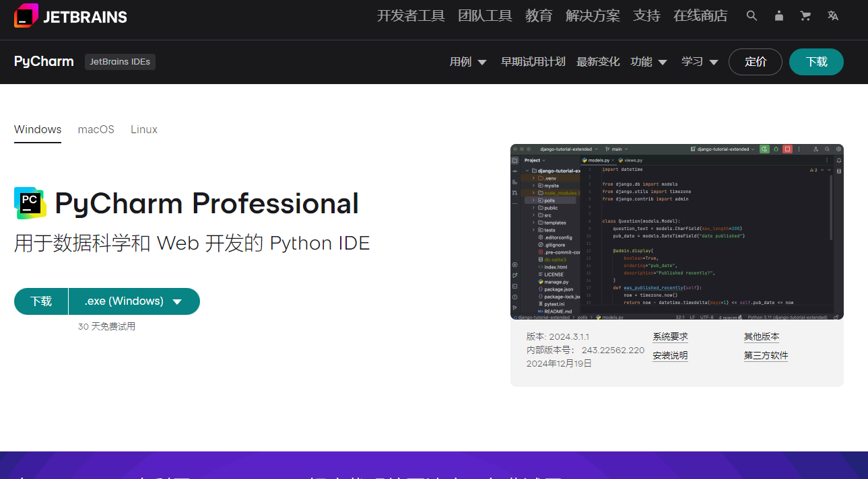Screen dimensions: 868x479
Task: Click the date 2024年12月19日
Action: point(560,363)
